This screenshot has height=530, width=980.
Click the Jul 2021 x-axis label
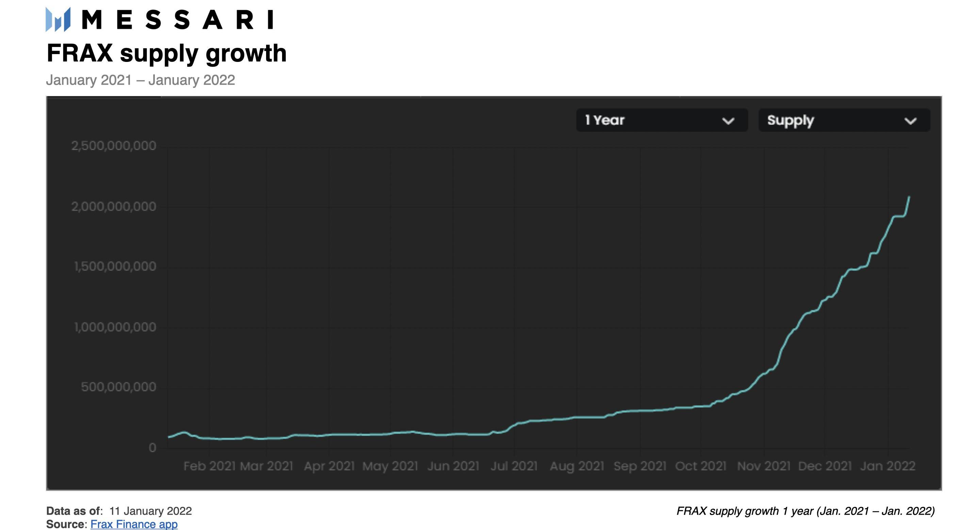(514, 466)
